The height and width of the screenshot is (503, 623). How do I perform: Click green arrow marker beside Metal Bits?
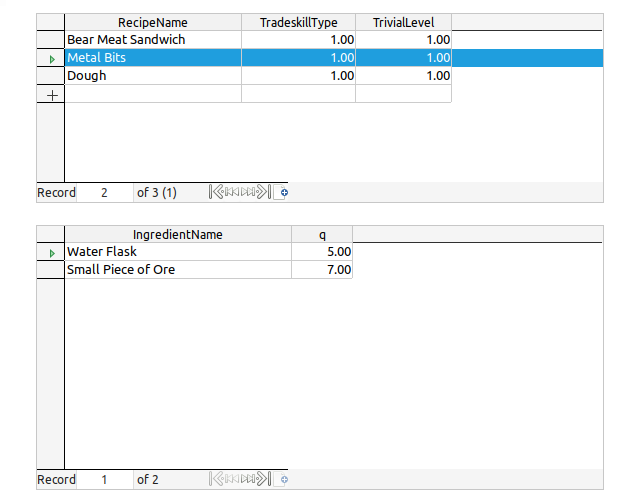pos(52,59)
